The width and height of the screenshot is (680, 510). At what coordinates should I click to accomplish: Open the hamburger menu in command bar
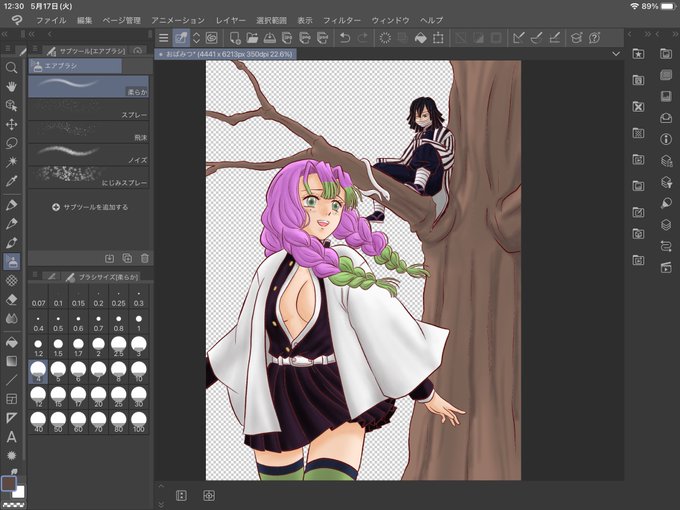[163, 38]
